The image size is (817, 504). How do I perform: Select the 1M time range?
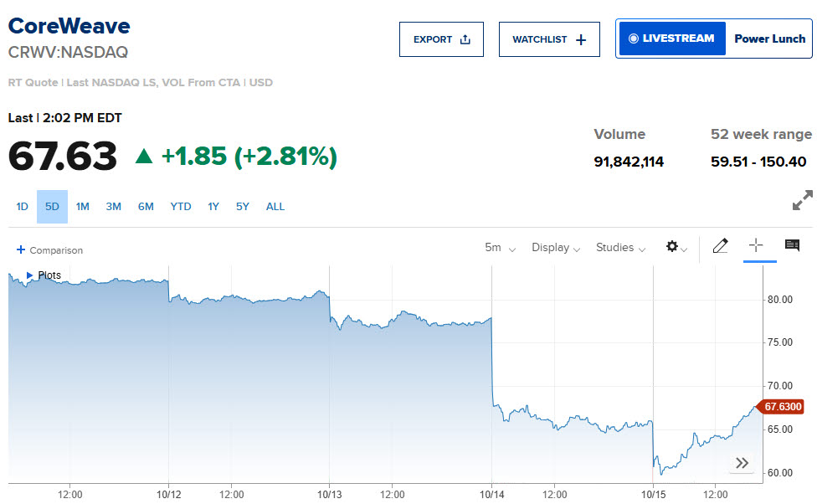[x=82, y=207]
